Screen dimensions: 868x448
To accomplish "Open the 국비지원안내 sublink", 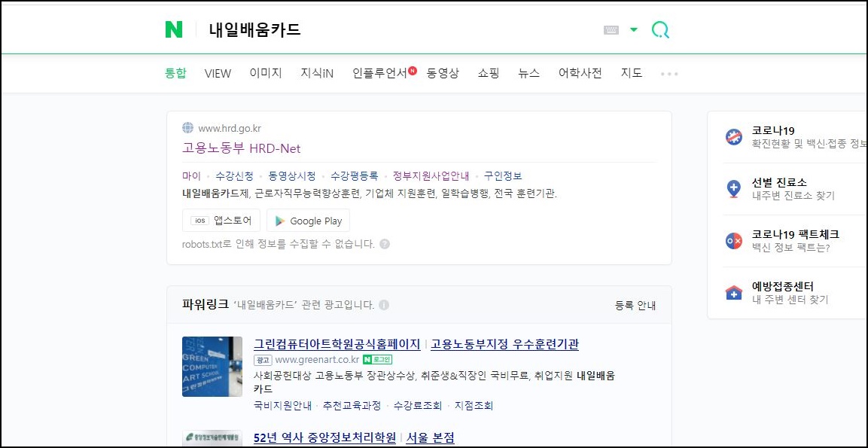I will pos(282,405).
